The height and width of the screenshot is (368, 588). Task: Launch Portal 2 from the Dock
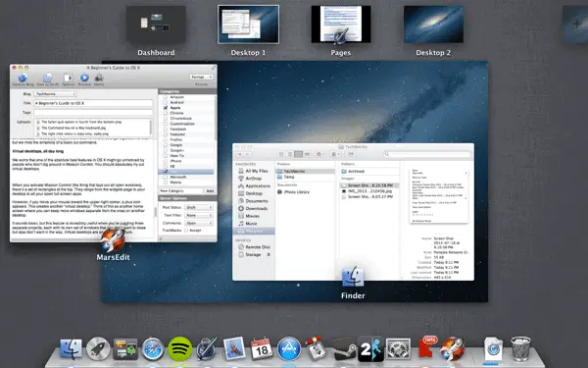370,348
